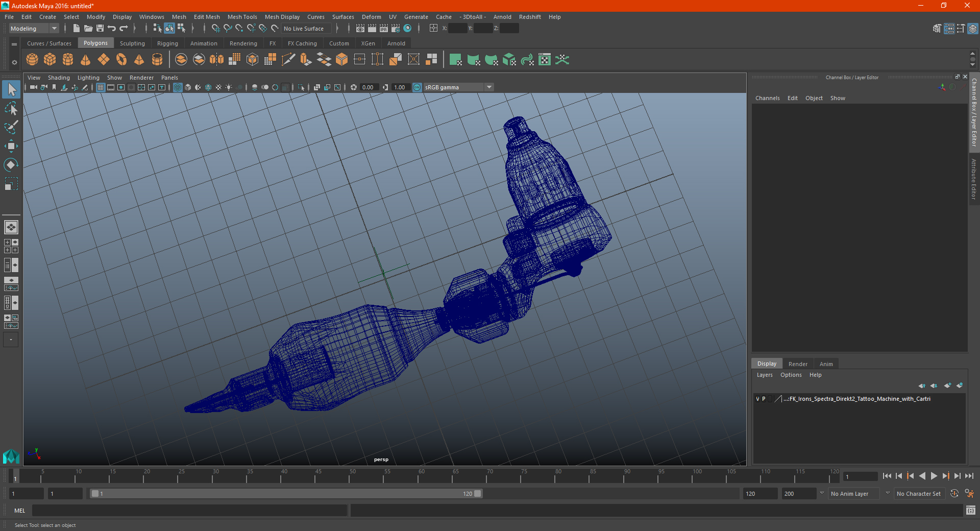Play the animation forwards
Image resolution: width=980 pixels, height=531 pixels.
934,476
